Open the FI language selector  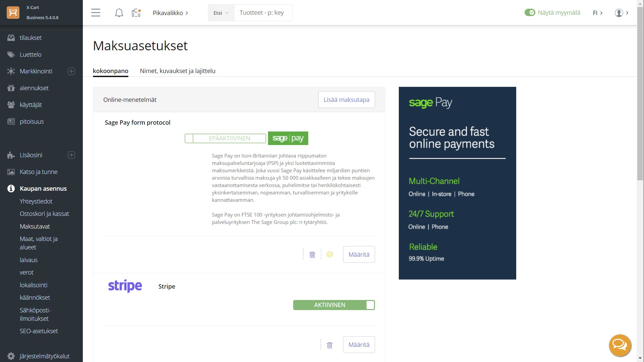[598, 13]
